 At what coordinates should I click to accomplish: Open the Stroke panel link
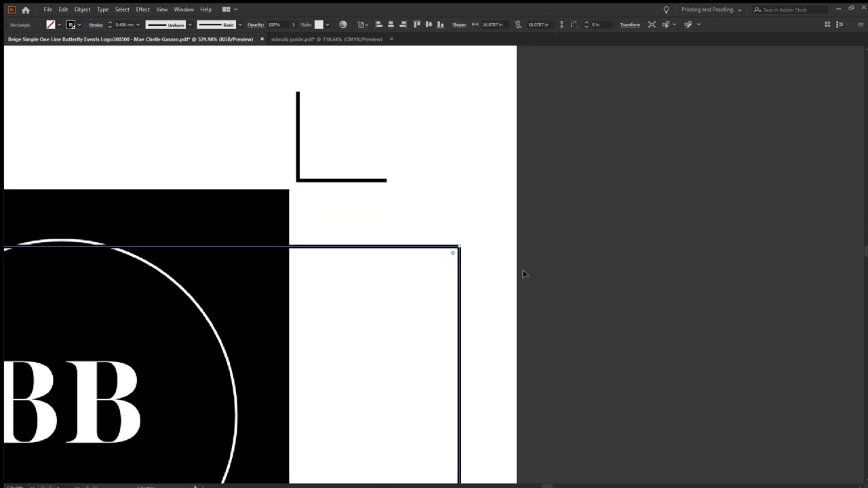click(x=96, y=25)
